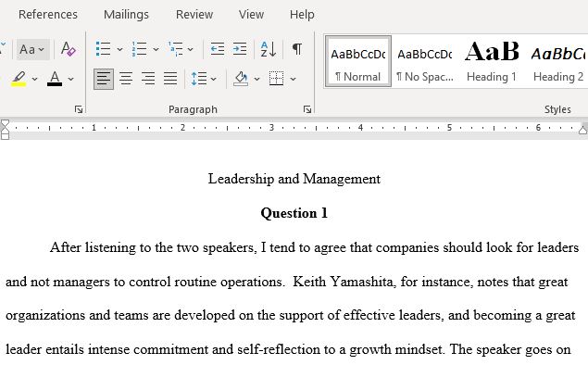Open the Mailings ribbon tab
The image size is (588, 365).
click(126, 15)
